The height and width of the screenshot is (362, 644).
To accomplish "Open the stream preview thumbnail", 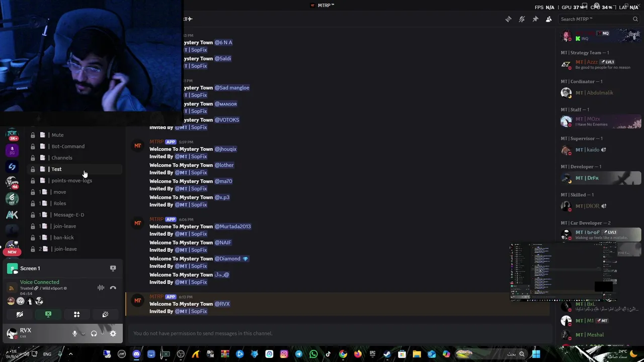I will click(563, 271).
